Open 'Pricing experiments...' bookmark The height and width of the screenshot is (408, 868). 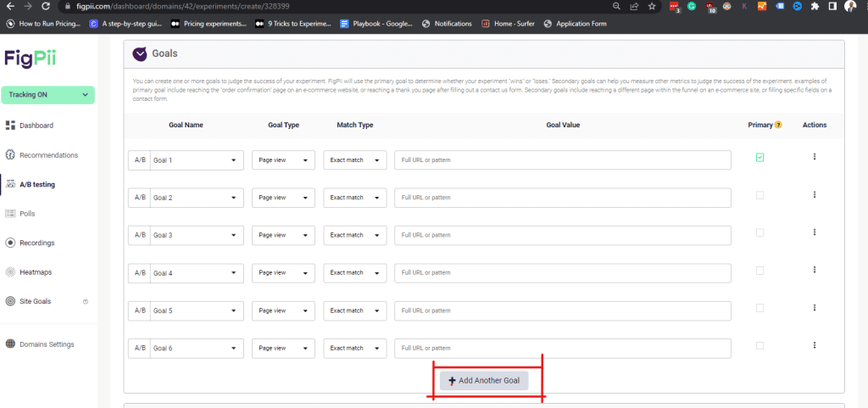coord(209,24)
